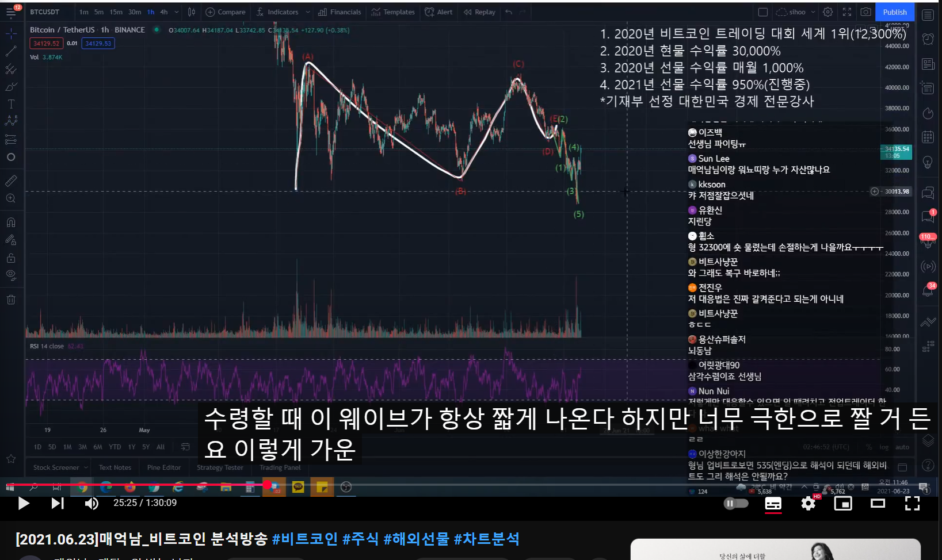Image resolution: width=942 pixels, height=560 pixels.
Task: Skip to next video button
Action: point(58,504)
